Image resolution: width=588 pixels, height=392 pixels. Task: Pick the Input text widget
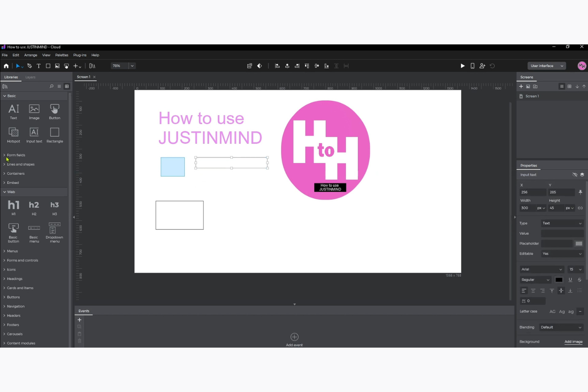click(x=34, y=135)
